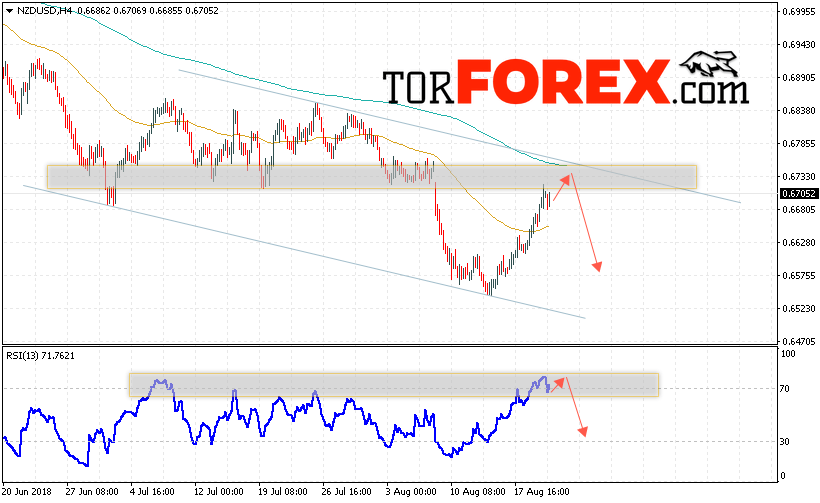
Task: Click price axis label 0.65230
Action: pos(799,308)
